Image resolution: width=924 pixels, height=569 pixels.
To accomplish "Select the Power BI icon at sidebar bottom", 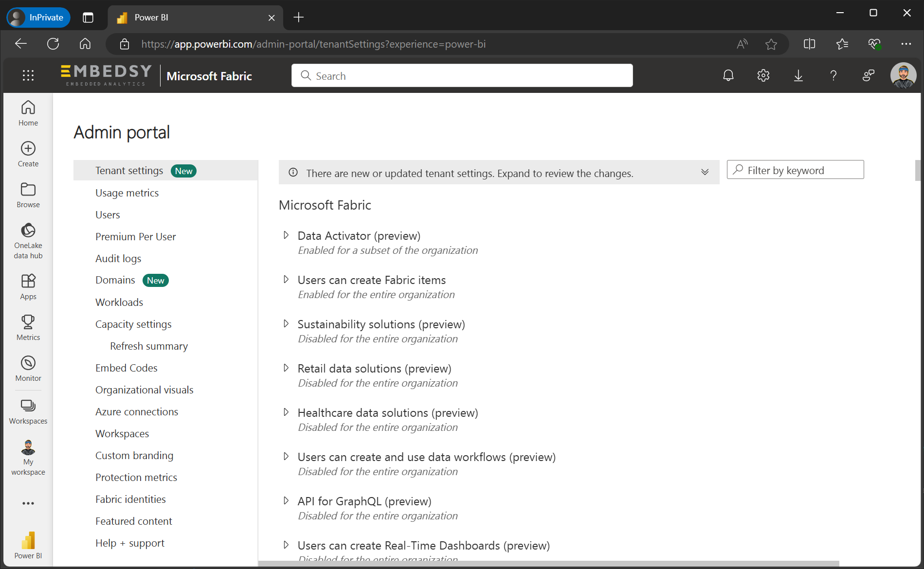I will [x=28, y=541].
